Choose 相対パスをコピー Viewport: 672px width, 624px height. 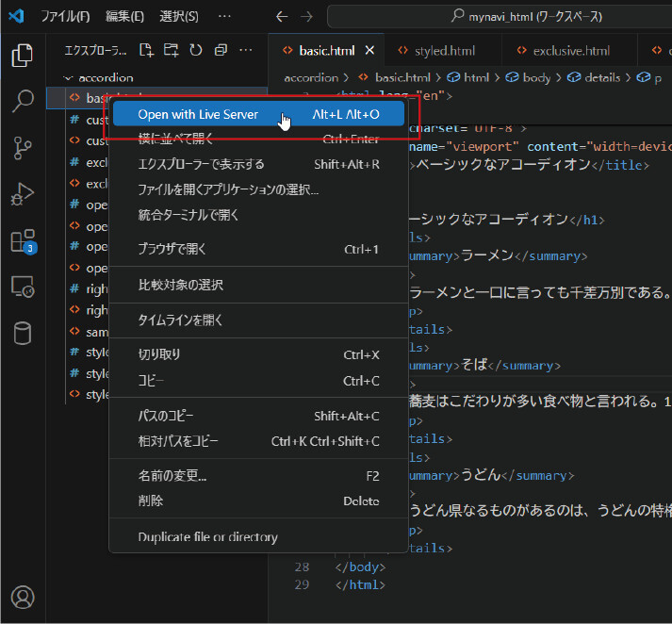[x=258, y=441]
